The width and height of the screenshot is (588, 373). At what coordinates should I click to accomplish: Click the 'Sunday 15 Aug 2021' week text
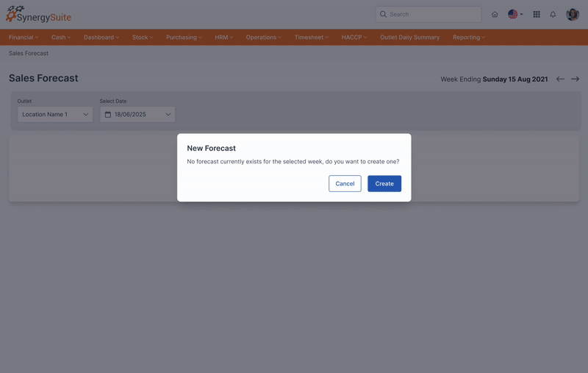(515, 79)
